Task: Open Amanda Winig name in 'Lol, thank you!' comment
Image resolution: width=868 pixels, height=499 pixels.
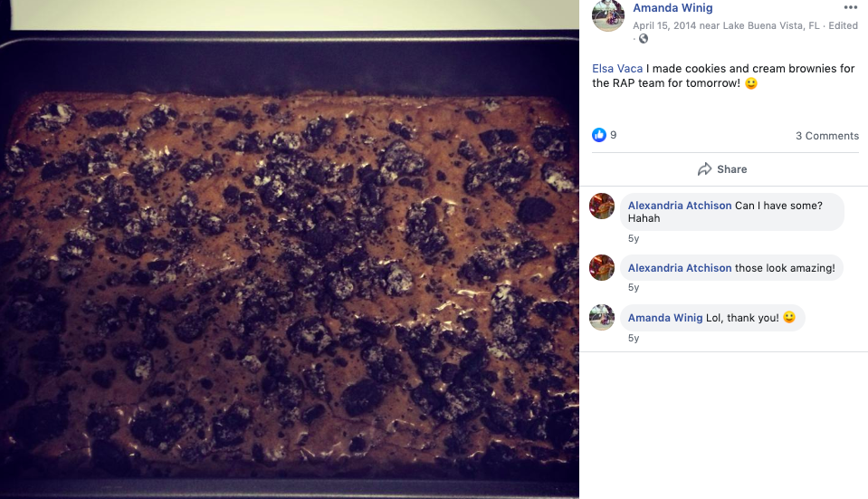Action: pyautogui.click(x=665, y=318)
